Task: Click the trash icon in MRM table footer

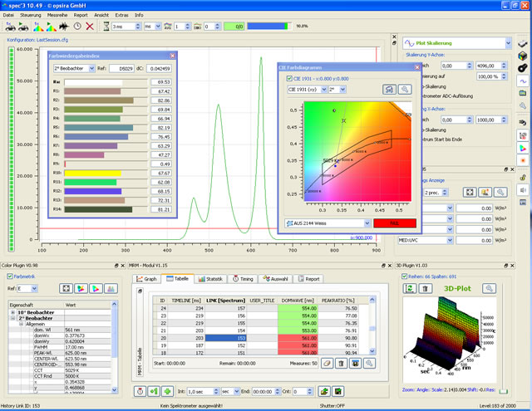Action: click(341, 363)
